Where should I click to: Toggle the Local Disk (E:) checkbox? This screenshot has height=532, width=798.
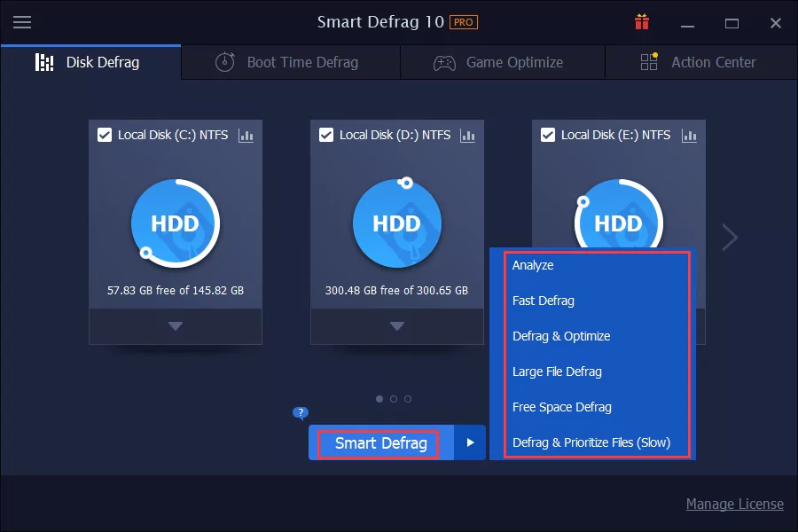(x=546, y=135)
